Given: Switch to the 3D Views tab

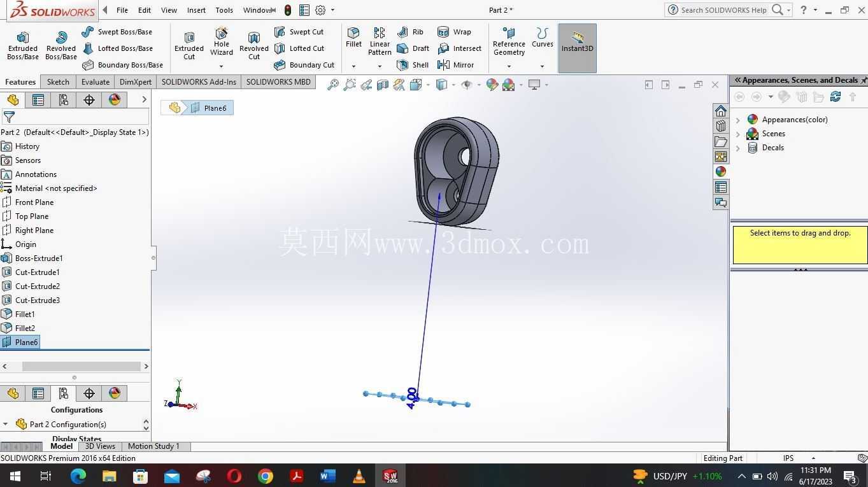Looking at the screenshot, I should [100, 446].
